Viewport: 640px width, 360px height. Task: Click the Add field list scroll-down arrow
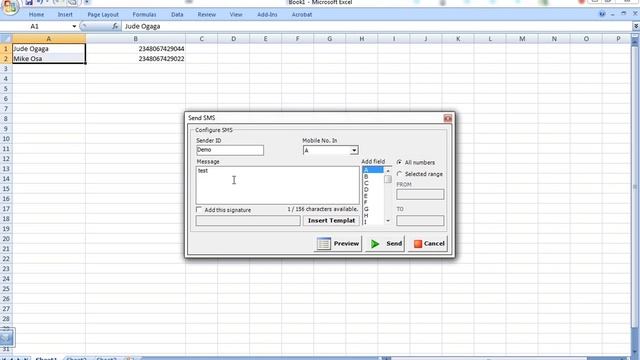(x=388, y=221)
